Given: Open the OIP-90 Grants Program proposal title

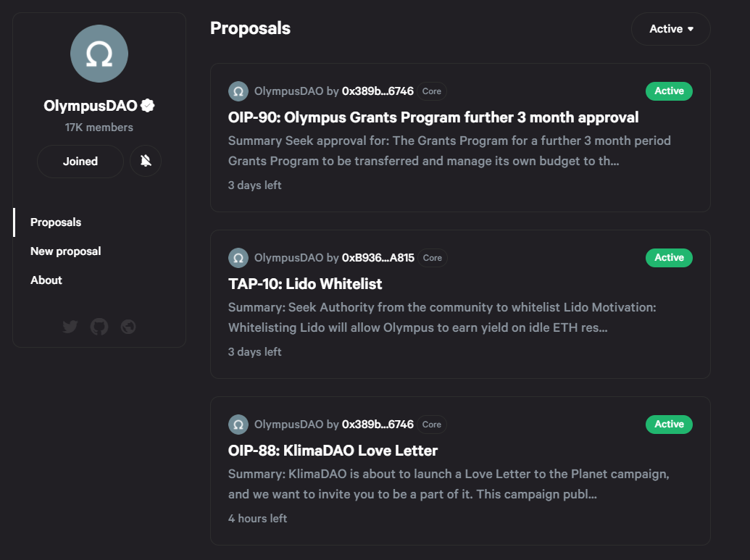Looking at the screenshot, I should (x=433, y=117).
